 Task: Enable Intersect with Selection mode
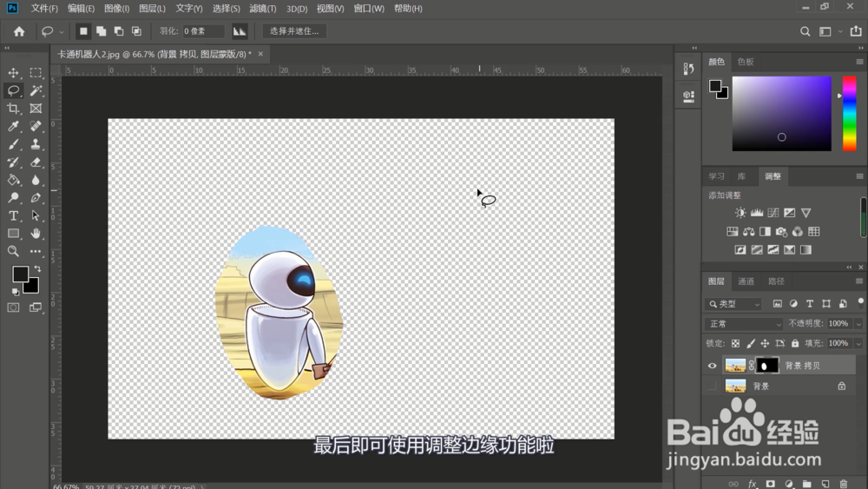pos(136,31)
